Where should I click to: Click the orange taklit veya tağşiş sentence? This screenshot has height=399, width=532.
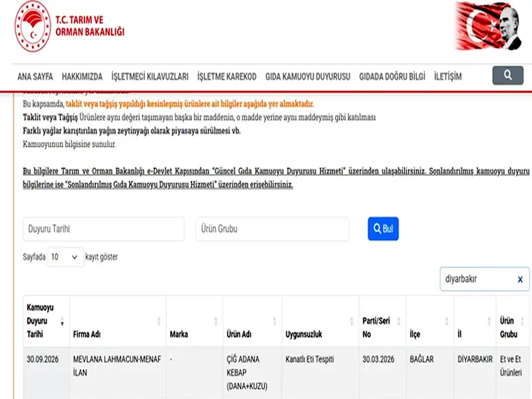190,104
